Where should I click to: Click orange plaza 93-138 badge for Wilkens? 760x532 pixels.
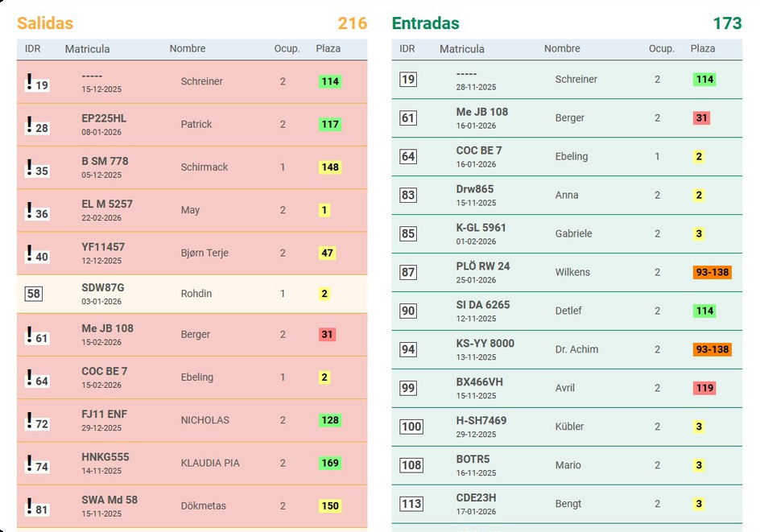tap(712, 273)
